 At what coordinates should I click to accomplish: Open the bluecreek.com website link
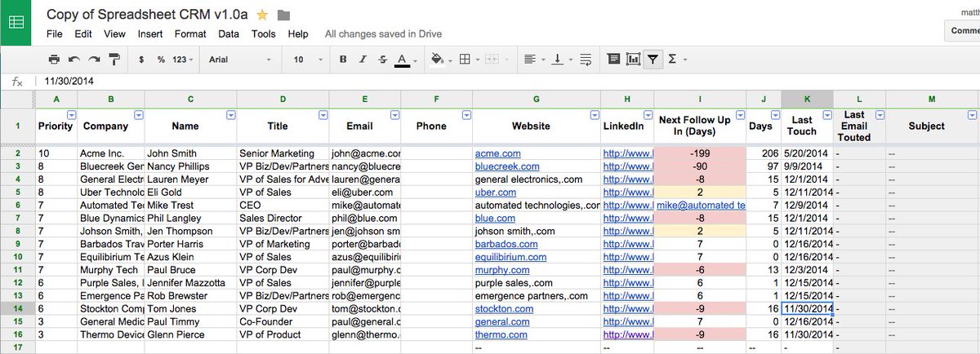pos(507,166)
